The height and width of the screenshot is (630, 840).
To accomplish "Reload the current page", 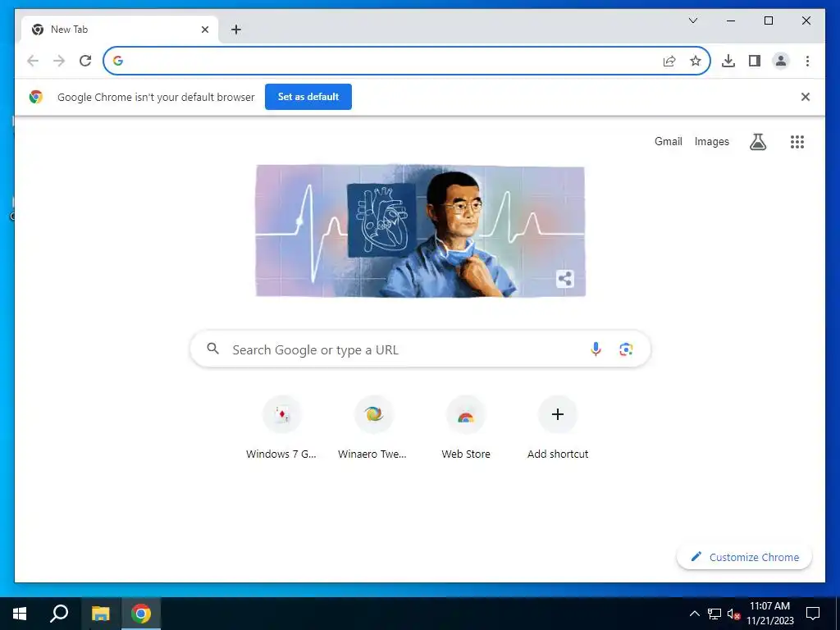I will tap(85, 61).
